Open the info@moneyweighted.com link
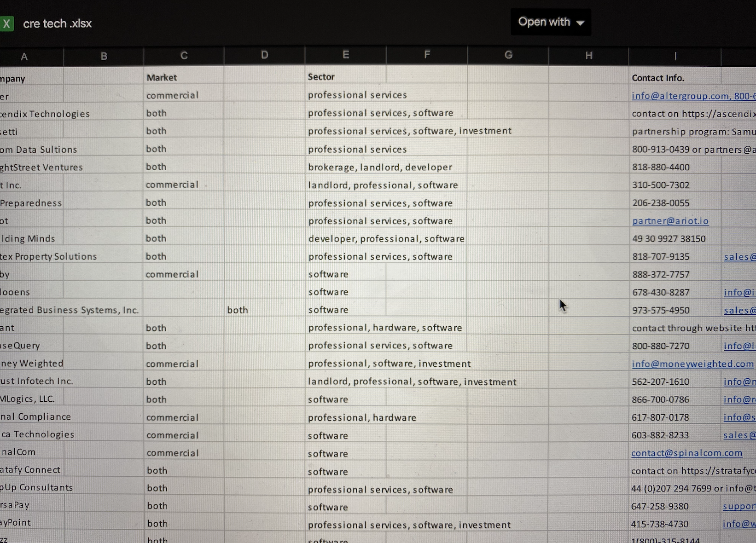 pos(693,364)
